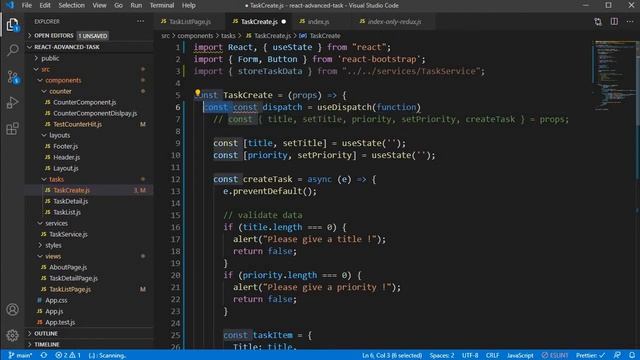Open AboutPage.js in explorer
This screenshot has height=360, width=640.
tap(68, 267)
